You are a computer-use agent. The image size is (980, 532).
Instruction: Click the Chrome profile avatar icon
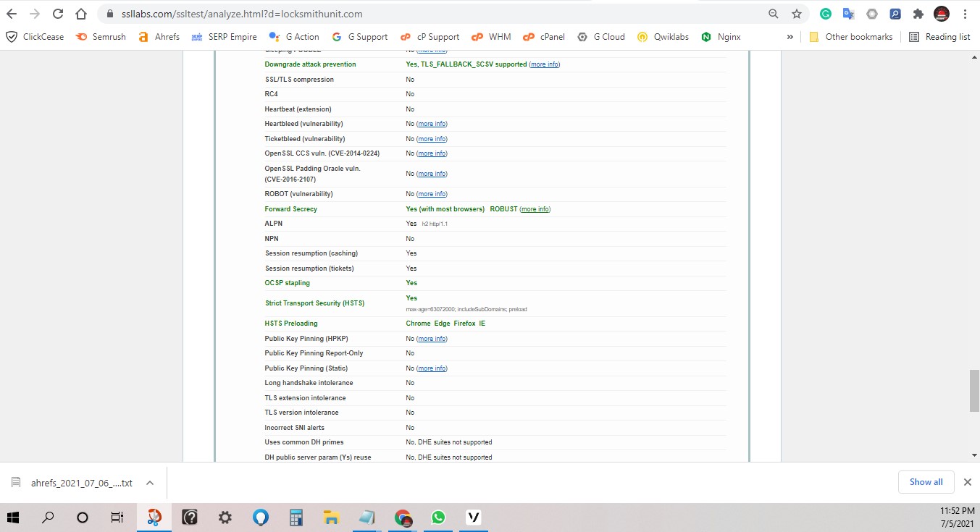point(940,13)
